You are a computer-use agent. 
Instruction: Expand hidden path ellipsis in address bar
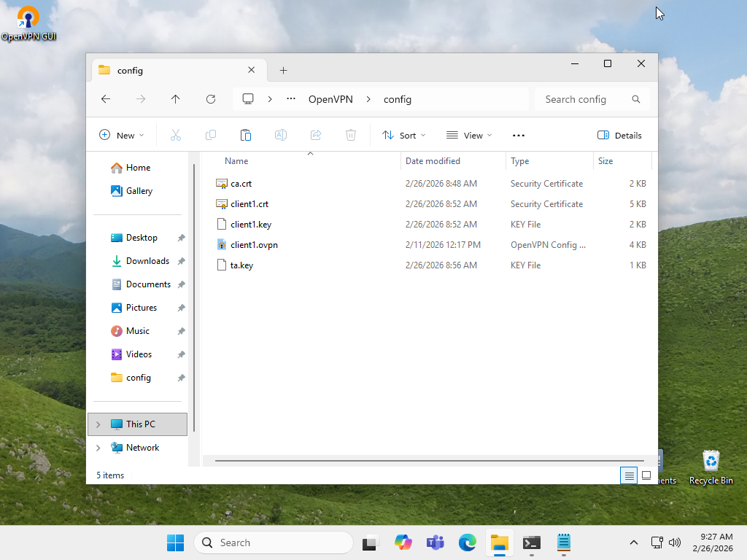pos(291,99)
